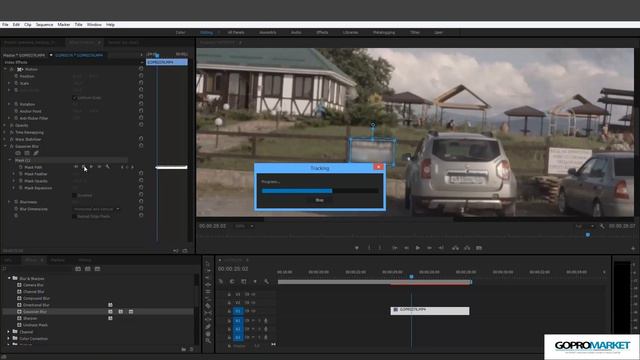Expand the Time Remapping group

[x=5, y=132]
